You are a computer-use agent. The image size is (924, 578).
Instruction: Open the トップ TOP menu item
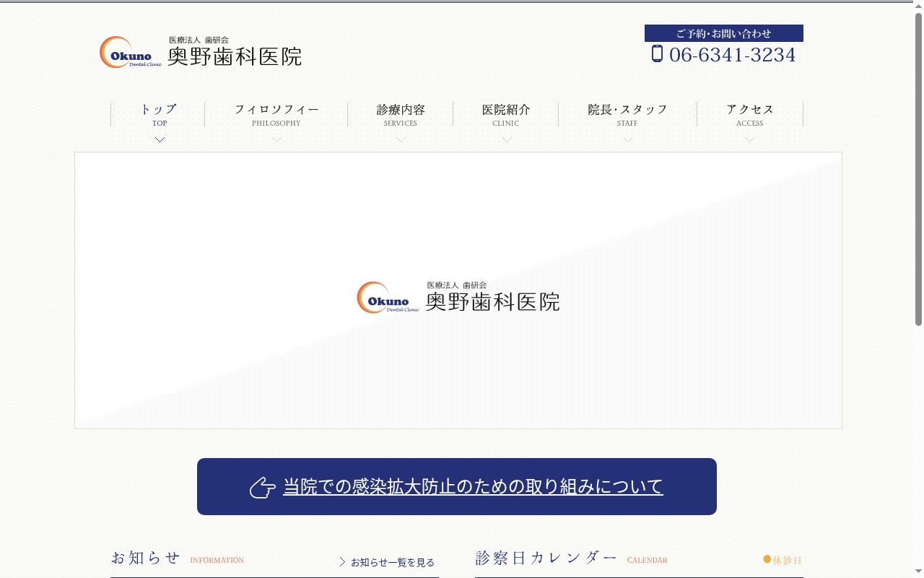(158, 115)
